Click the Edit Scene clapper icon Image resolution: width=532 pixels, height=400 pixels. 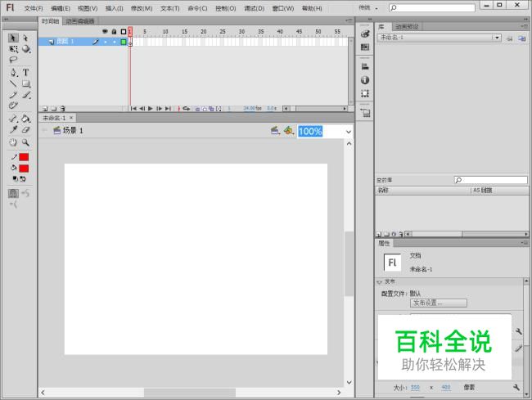[x=275, y=131]
